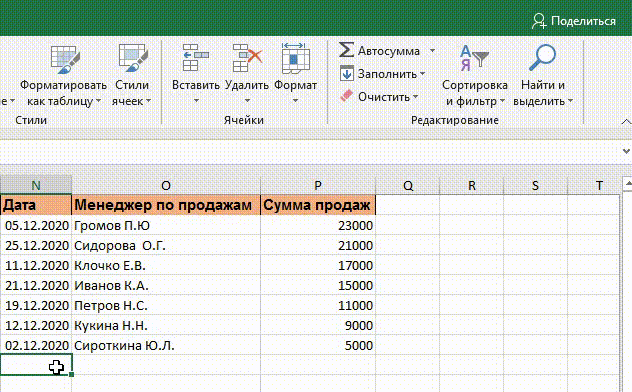Select the cell with value 11000
This screenshot has width=632, height=392.
coord(318,305)
